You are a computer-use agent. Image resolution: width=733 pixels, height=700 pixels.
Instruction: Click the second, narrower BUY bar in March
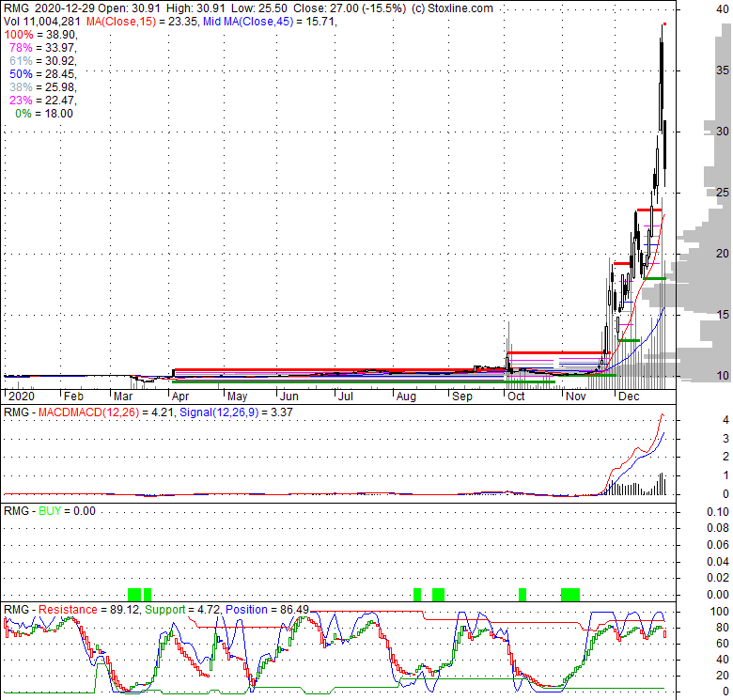pyautogui.click(x=148, y=595)
